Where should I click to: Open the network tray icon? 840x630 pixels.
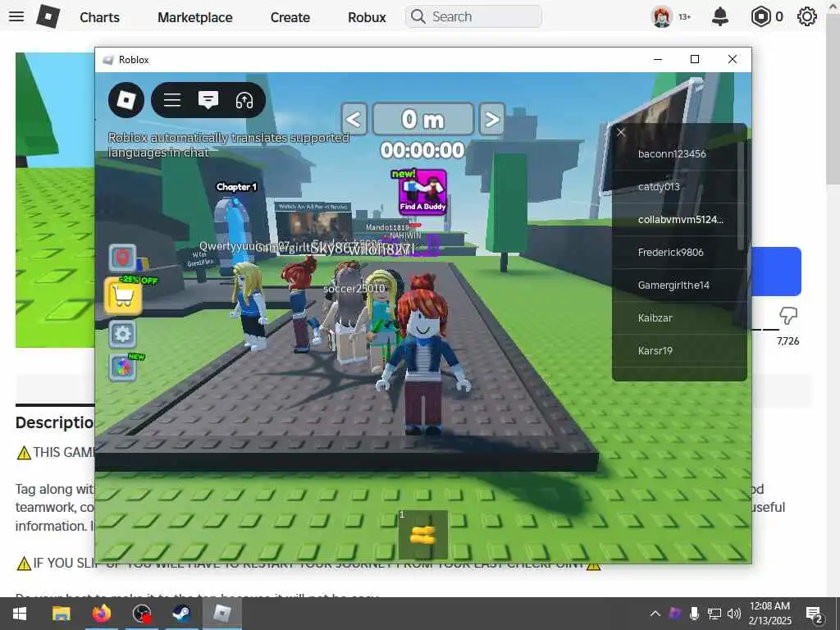pyautogui.click(x=714, y=614)
